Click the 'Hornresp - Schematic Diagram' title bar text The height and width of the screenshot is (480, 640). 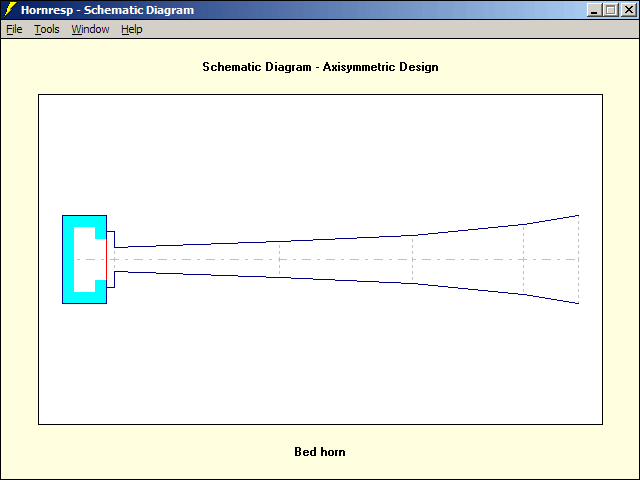107,10
